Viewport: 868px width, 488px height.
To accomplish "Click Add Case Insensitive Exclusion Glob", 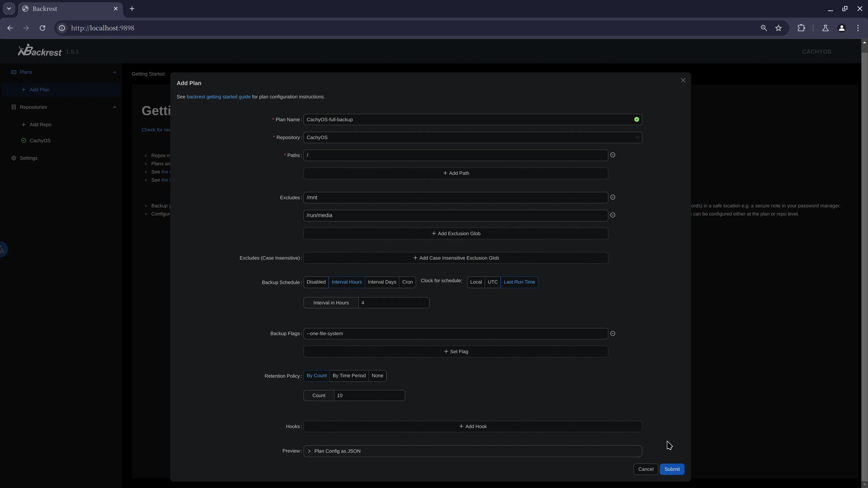I will tap(455, 258).
